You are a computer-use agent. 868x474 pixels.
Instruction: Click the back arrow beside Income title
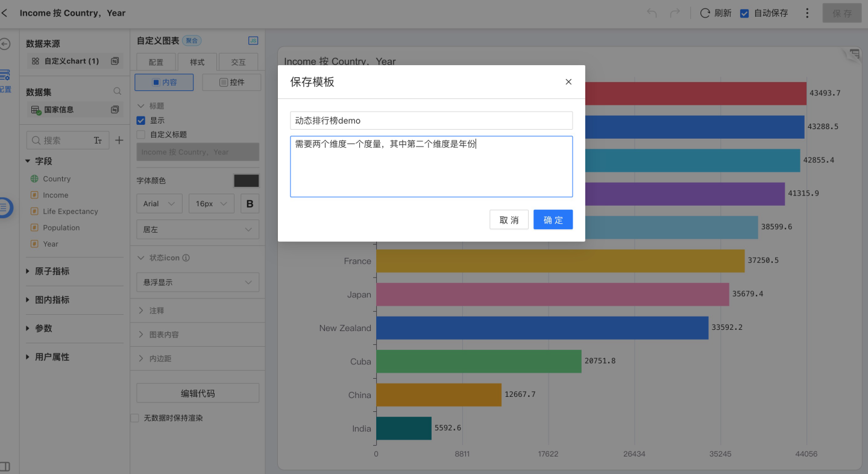tap(5, 13)
